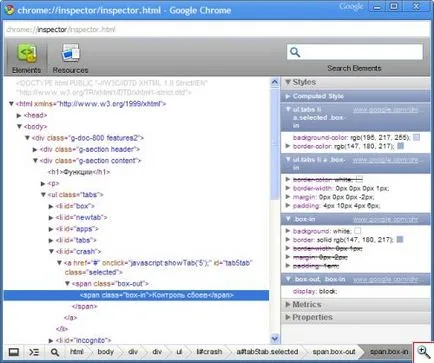Viewport: 434px width, 363px height.
Task: Expand the li id tabs node
Action: point(51,240)
